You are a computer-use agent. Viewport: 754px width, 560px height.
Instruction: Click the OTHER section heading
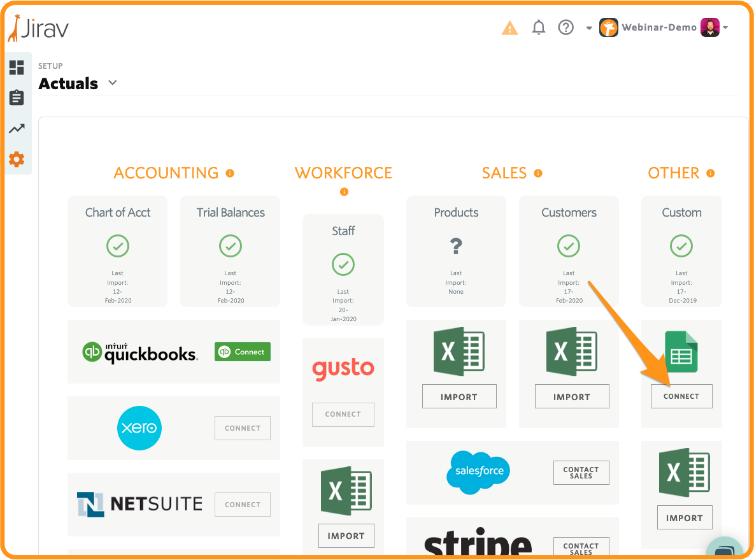coord(674,173)
